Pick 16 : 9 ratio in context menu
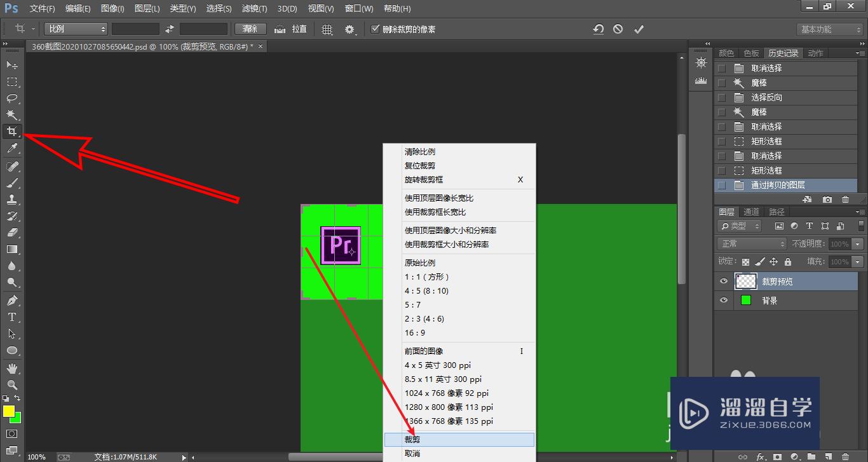This screenshot has width=868, height=462. click(x=459, y=332)
